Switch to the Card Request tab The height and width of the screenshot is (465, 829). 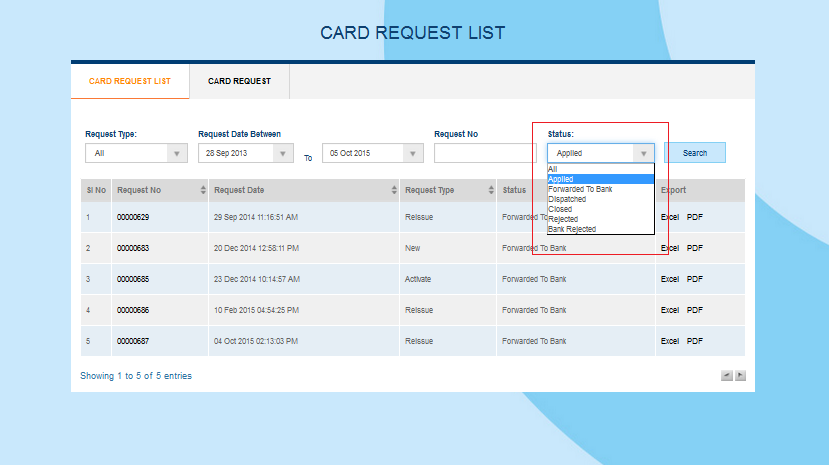click(x=239, y=82)
